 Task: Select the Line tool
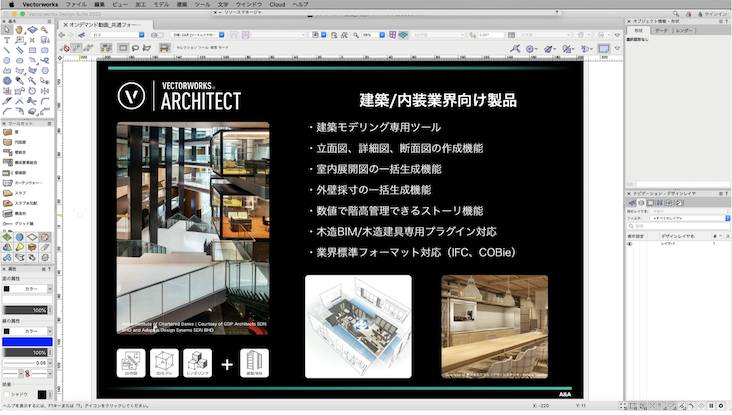(x=7, y=50)
